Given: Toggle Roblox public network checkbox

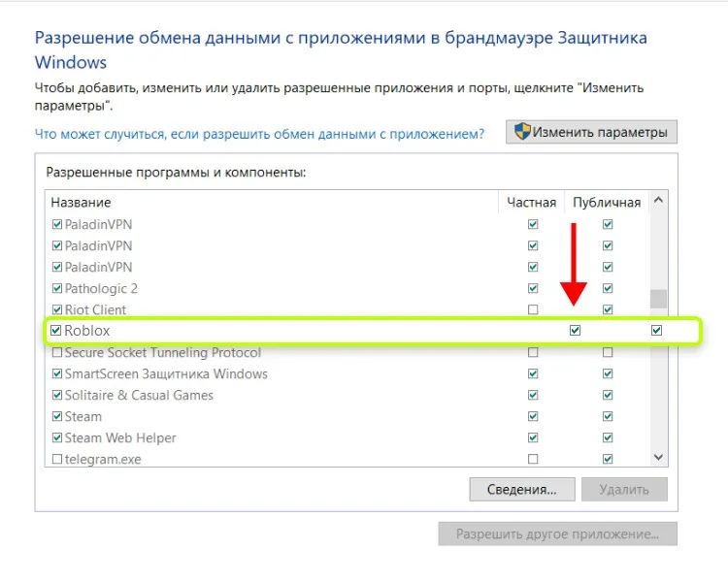Looking at the screenshot, I should tap(656, 330).
